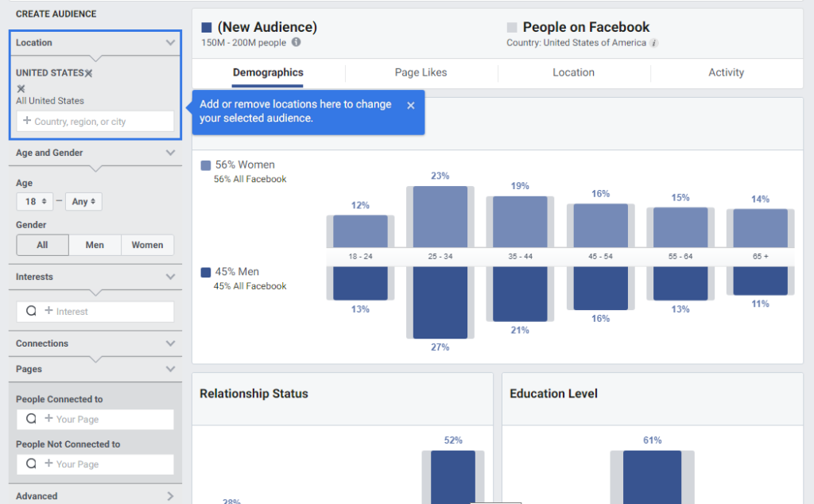Click the 45% Men legend swatch
The width and height of the screenshot is (814, 504).
[x=206, y=272]
